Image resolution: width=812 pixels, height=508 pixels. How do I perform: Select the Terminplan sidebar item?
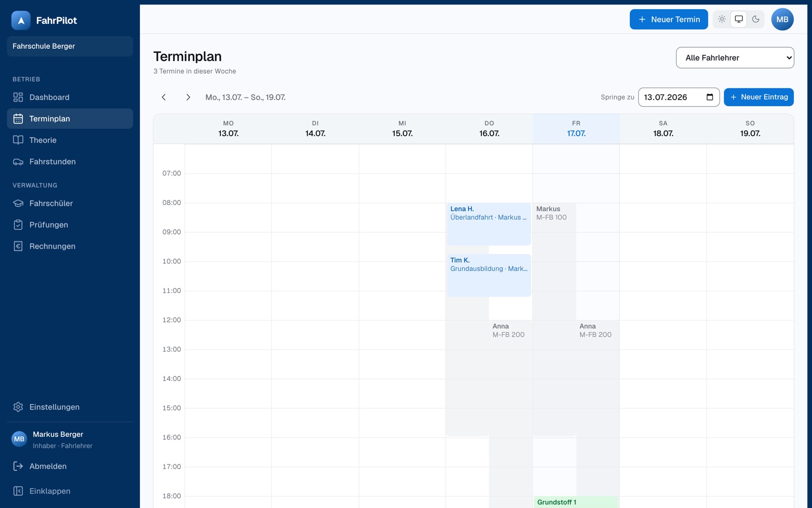point(70,118)
